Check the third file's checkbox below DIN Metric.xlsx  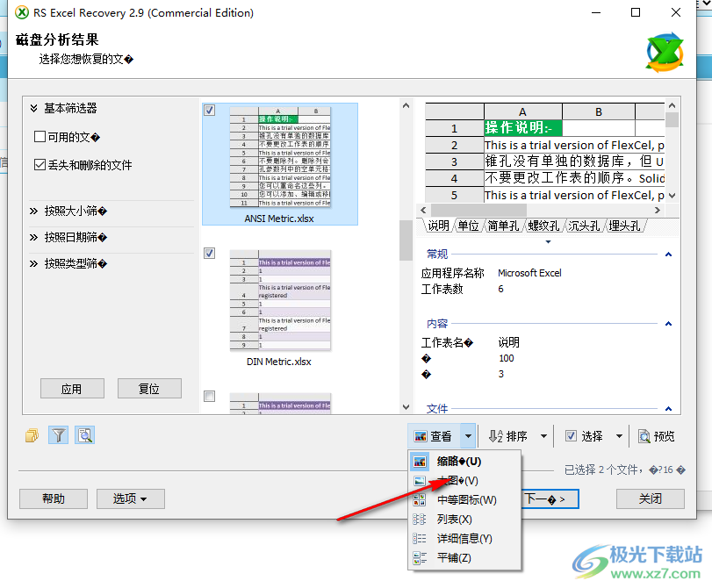point(209,397)
